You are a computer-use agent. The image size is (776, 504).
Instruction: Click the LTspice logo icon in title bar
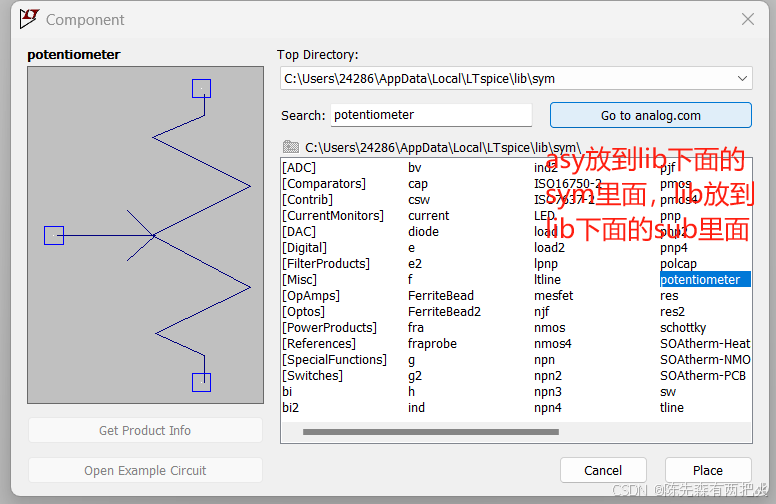click(x=29, y=19)
